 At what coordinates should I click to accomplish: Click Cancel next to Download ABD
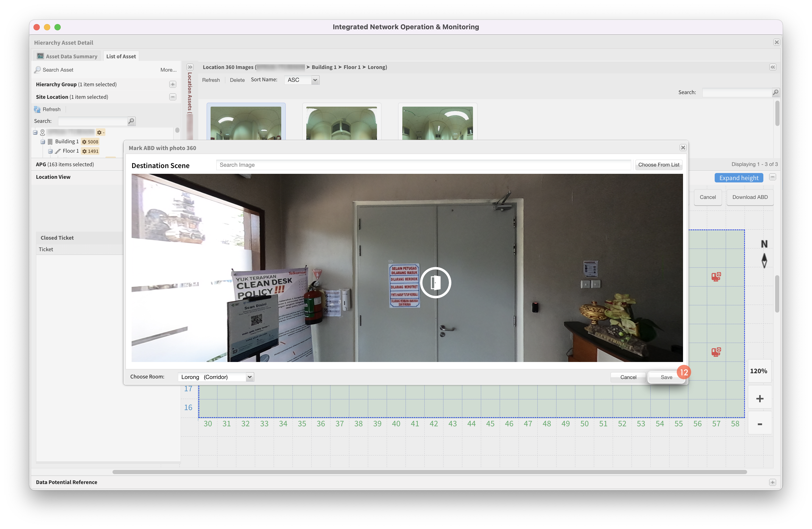pos(708,197)
